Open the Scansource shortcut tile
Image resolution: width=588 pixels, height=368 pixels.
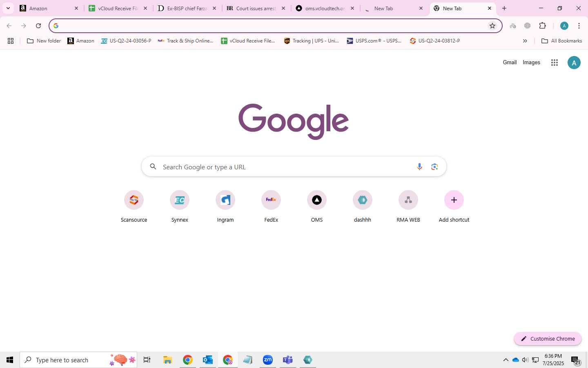(134, 207)
